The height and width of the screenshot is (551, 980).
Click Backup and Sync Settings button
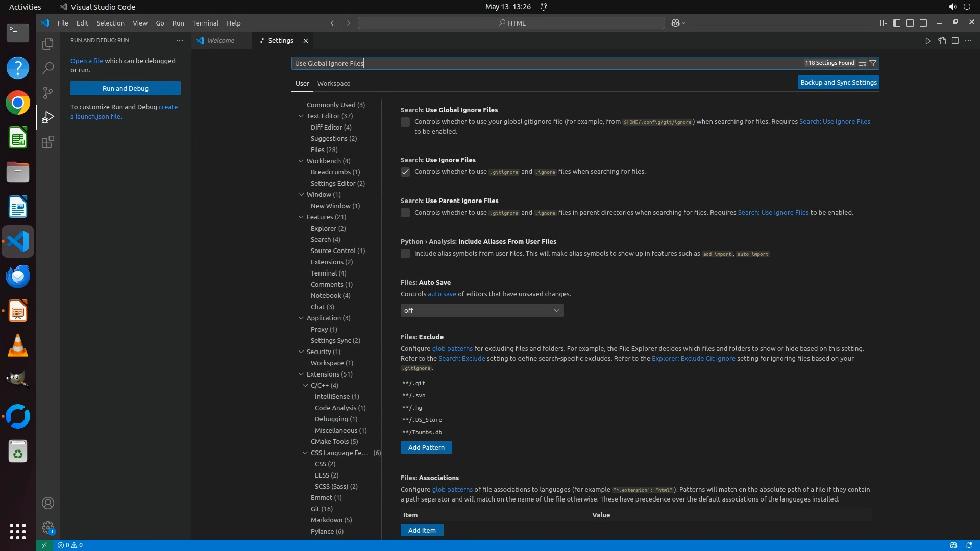click(x=838, y=82)
